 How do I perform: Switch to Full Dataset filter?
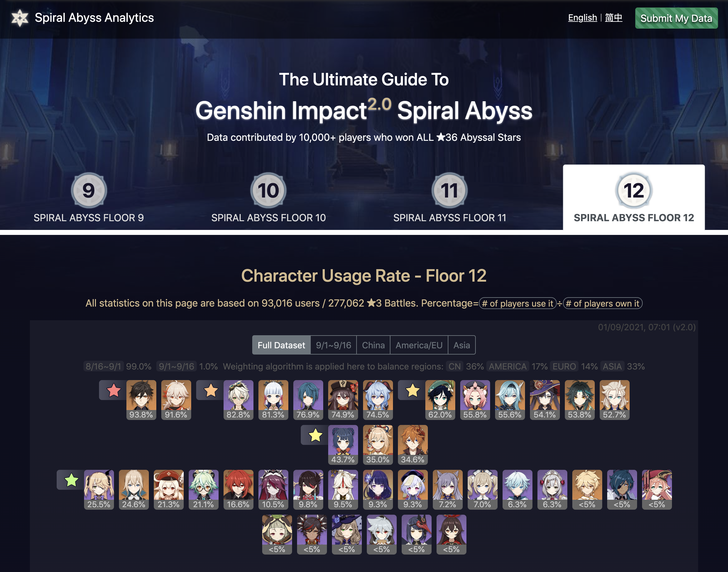tap(281, 345)
